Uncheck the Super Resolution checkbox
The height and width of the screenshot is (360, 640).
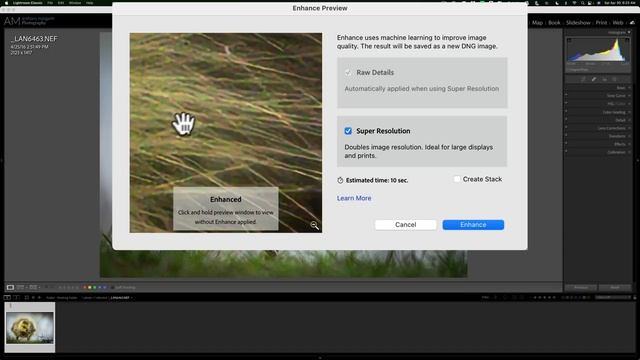(348, 131)
